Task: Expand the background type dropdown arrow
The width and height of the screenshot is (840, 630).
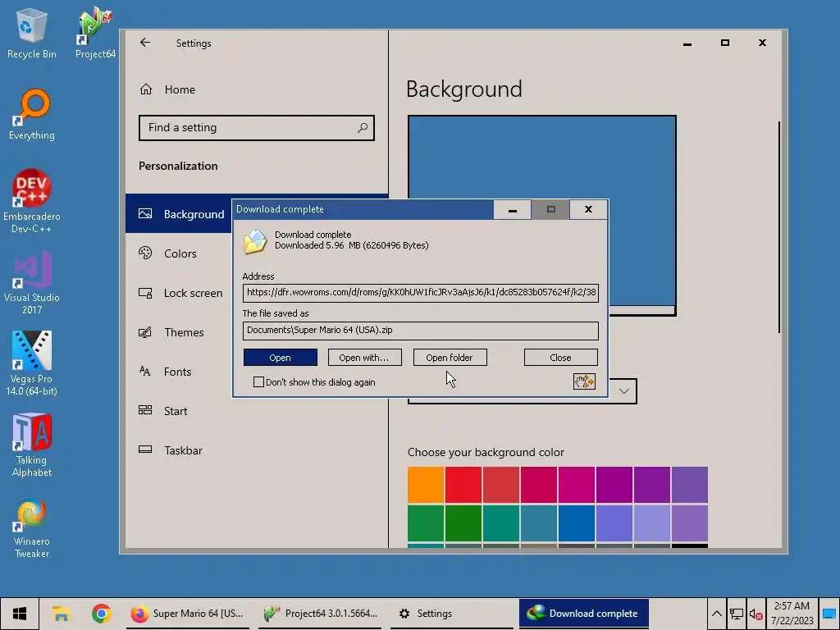Action: pyautogui.click(x=624, y=391)
